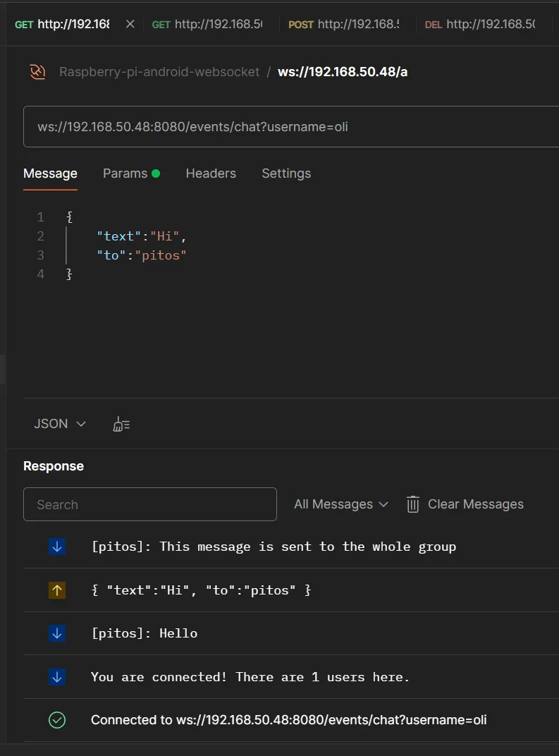This screenshot has height=756, width=559.
Task: Click the green check icon on Connected message
Action: [57, 720]
